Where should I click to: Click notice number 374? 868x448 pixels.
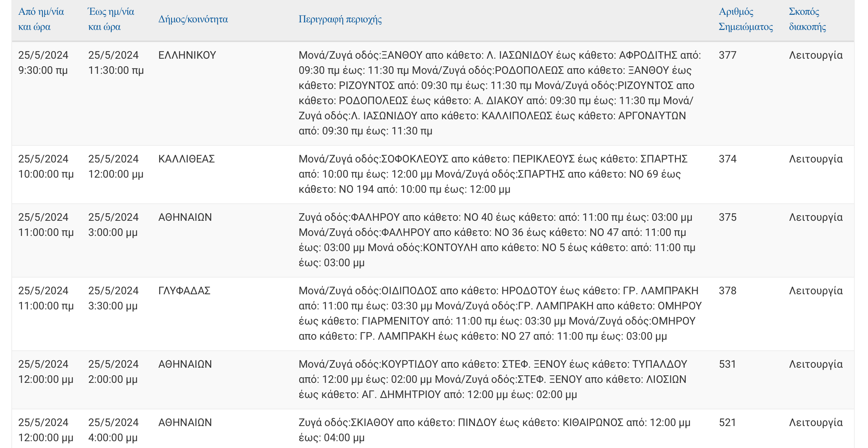pyautogui.click(x=727, y=159)
